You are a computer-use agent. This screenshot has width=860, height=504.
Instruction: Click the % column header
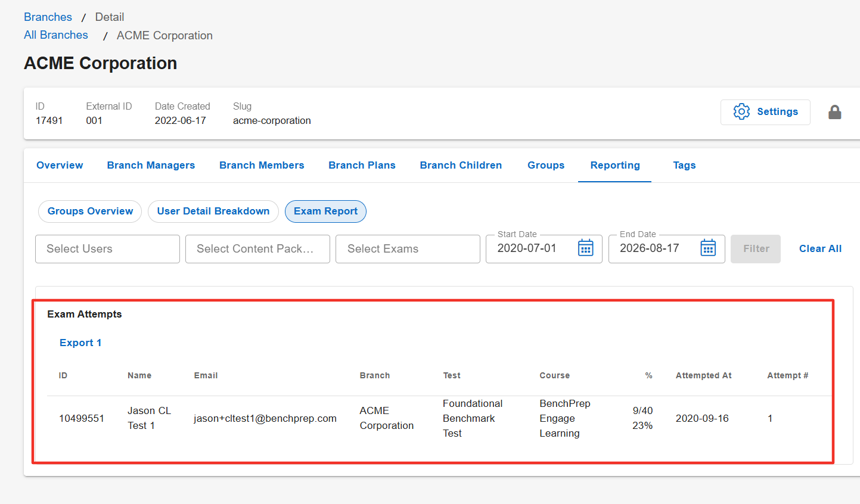click(x=649, y=375)
